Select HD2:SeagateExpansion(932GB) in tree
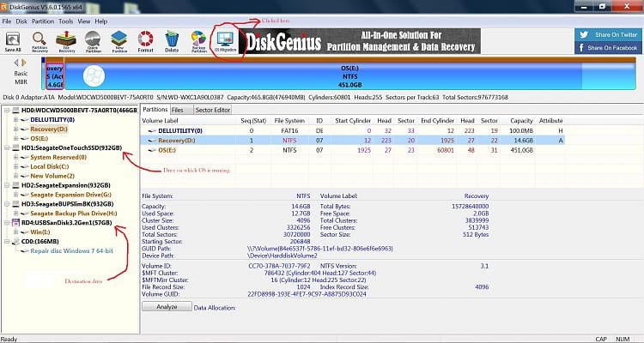 [66, 185]
